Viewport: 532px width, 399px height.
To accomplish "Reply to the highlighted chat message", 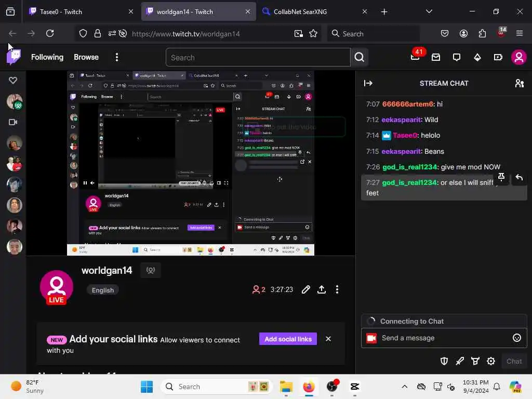I will (x=519, y=177).
